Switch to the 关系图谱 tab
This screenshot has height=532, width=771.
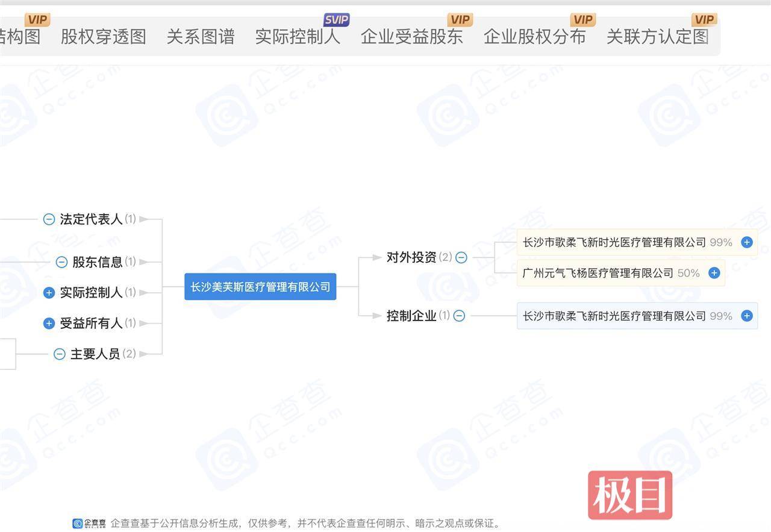[200, 37]
